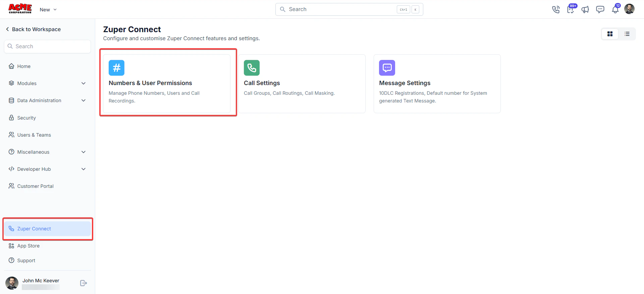Click the Data Administration database icon

11,100
